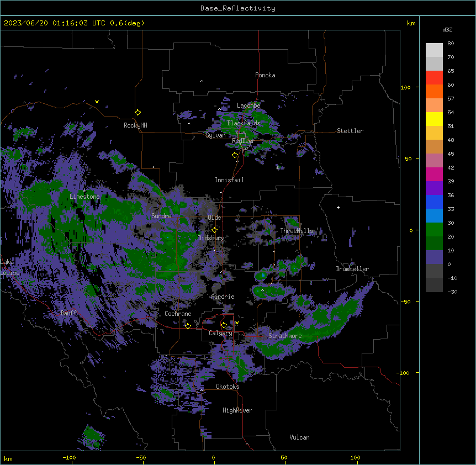
Task: Click the RockyMH town label
Action: pos(135,125)
